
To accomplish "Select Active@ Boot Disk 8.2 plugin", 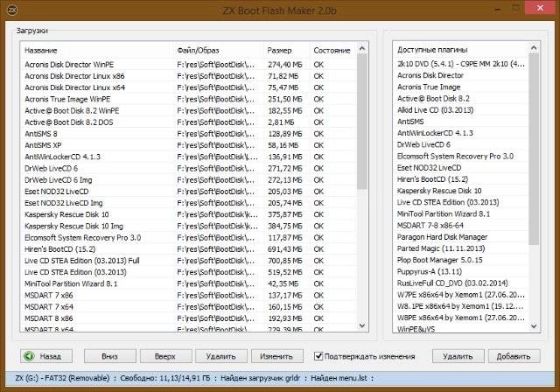I will 461,99.
